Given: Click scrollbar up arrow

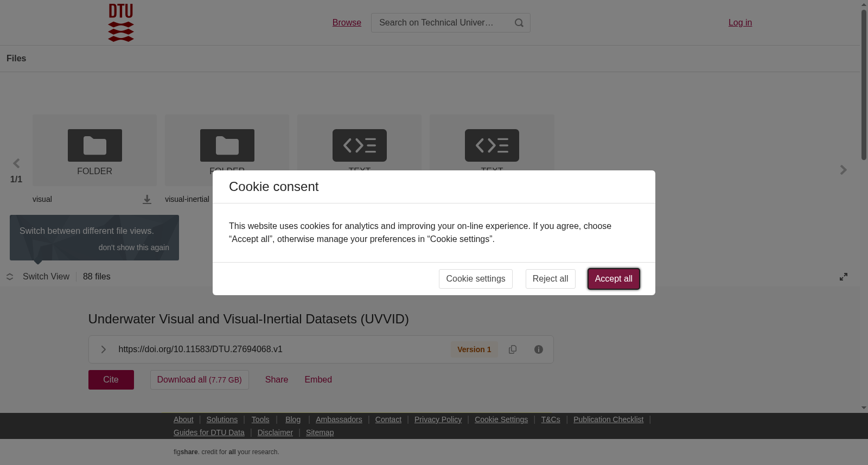Looking at the screenshot, I should click(x=864, y=4).
